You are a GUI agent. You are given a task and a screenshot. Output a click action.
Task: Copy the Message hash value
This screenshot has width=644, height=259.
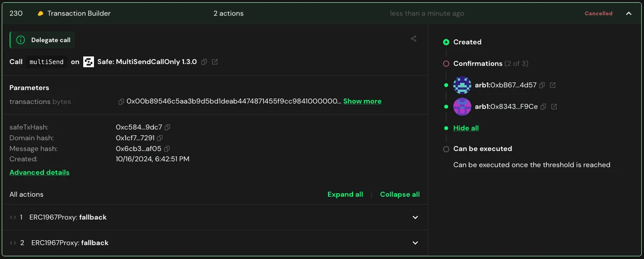tap(167, 149)
